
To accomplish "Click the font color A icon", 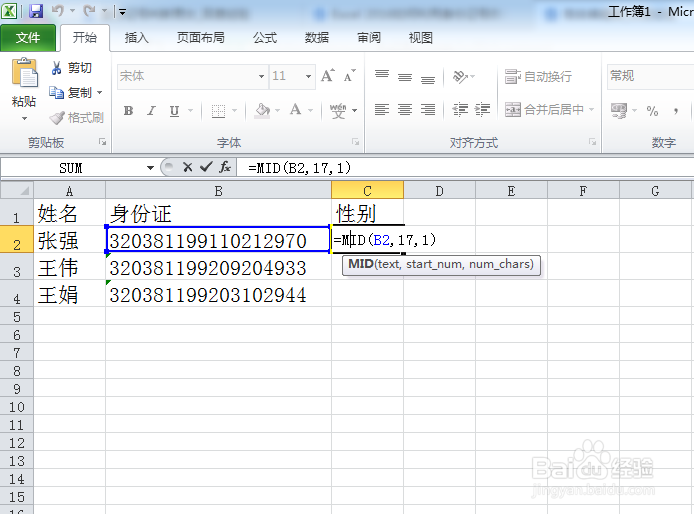I will tap(295, 110).
